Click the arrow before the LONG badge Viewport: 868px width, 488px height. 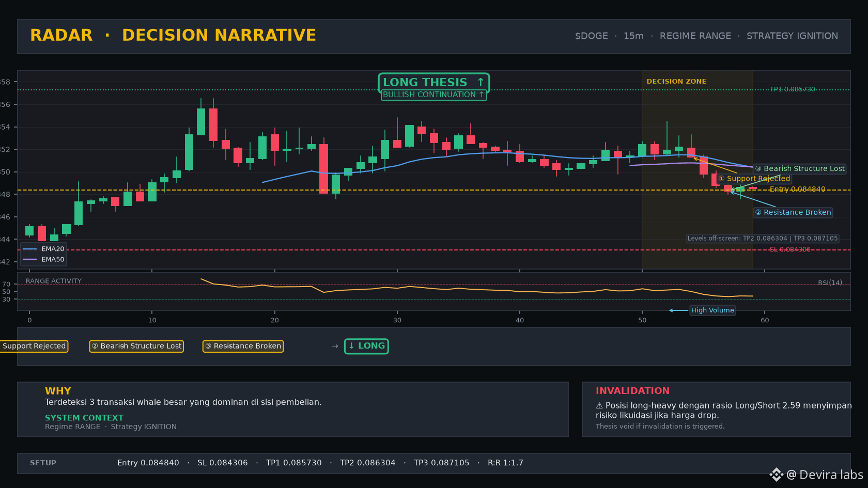pyautogui.click(x=335, y=346)
